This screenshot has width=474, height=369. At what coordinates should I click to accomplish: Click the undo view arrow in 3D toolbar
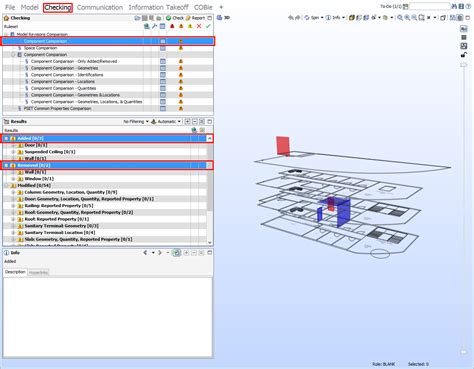(291, 18)
